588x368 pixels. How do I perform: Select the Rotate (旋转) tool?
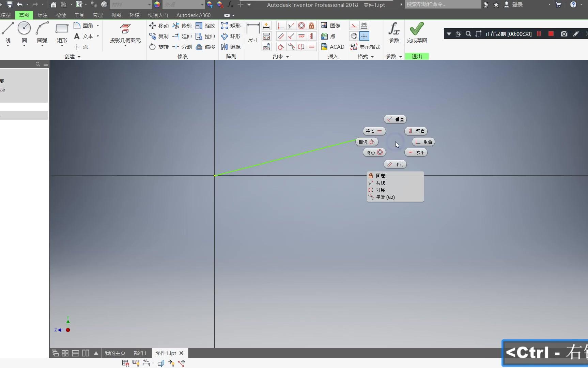click(159, 47)
